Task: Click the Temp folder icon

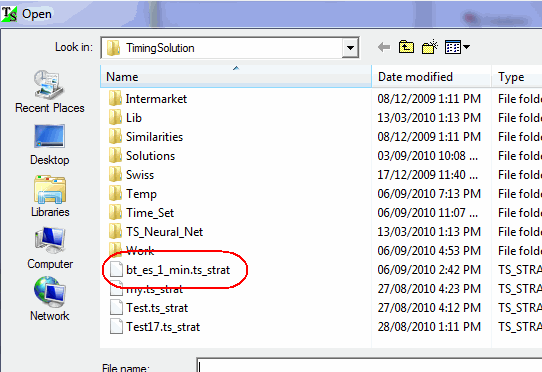Action: 115,194
